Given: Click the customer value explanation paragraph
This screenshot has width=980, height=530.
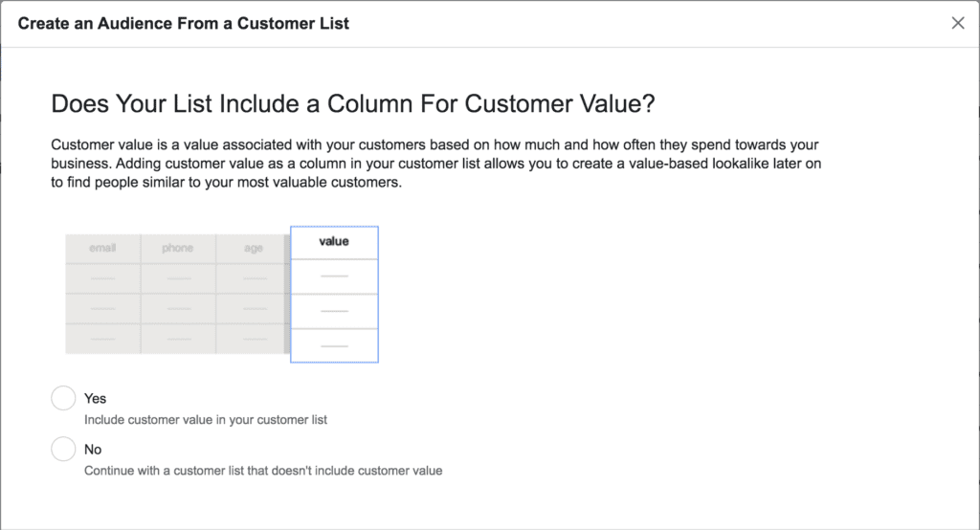Looking at the screenshot, I should [435, 164].
